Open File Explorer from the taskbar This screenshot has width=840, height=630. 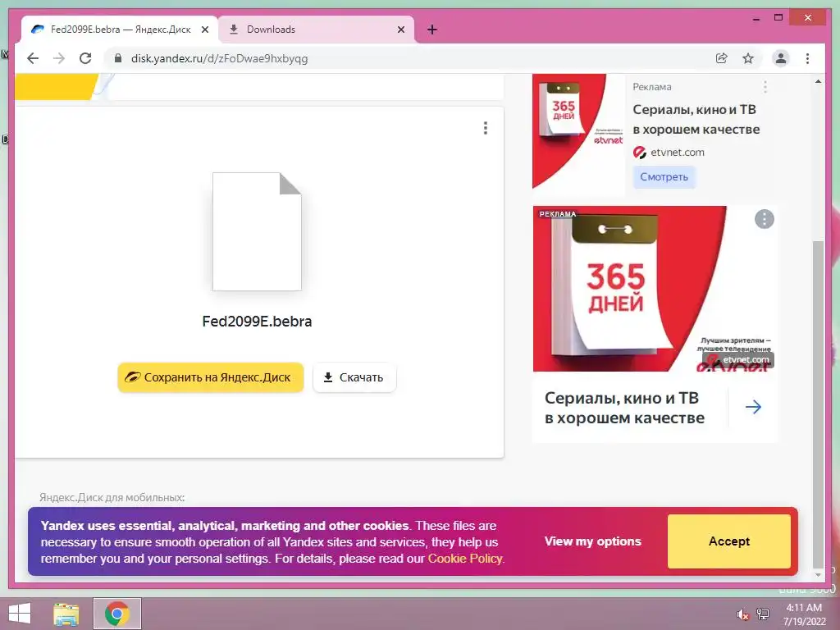(x=66, y=614)
